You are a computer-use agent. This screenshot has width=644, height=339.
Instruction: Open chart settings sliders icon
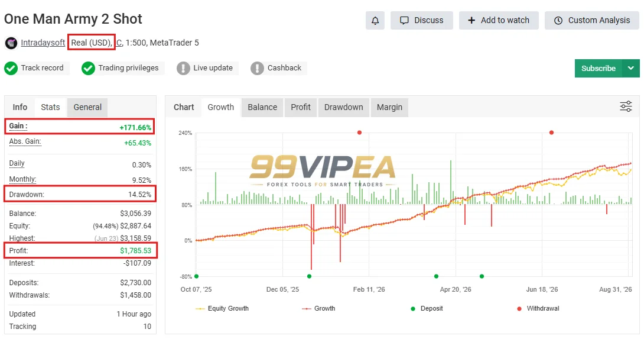tap(626, 106)
